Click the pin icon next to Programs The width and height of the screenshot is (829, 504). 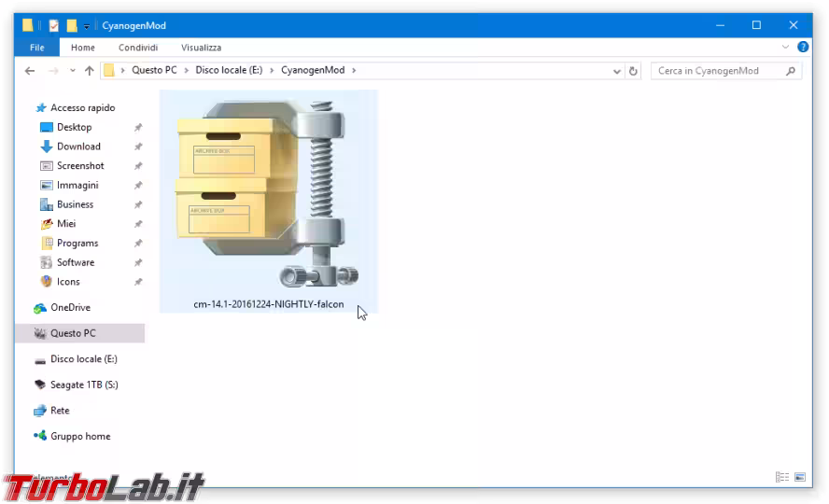[x=138, y=244]
